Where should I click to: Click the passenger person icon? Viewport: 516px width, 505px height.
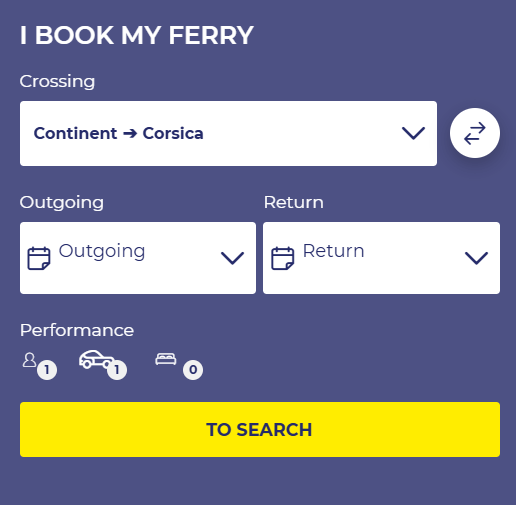[x=29, y=360]
